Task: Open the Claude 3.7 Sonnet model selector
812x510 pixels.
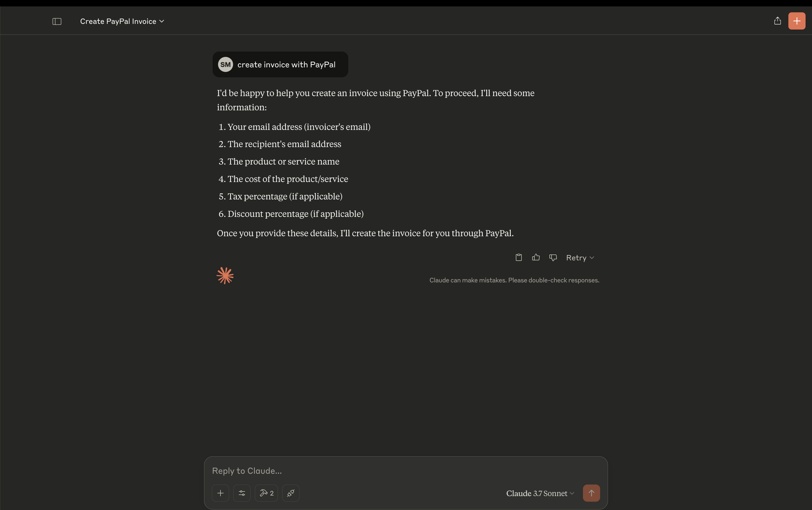Action: [x=540, y=493]
